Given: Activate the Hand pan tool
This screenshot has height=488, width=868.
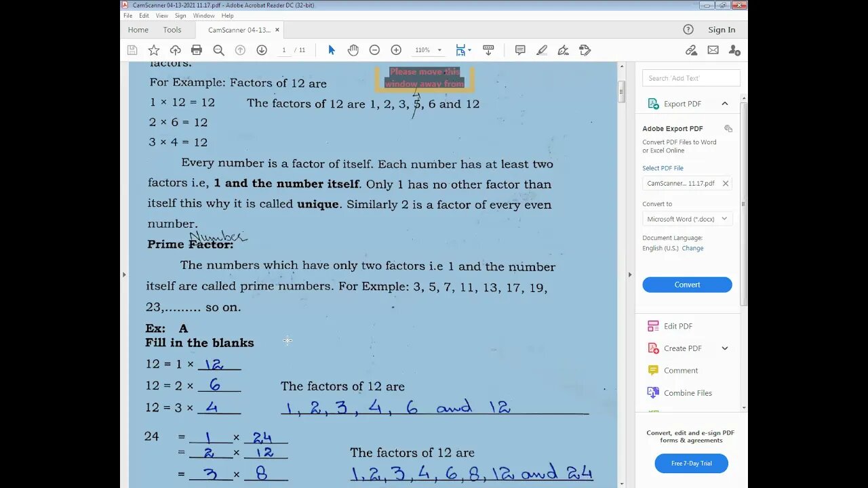Looking at the screenshot, I should [x=353, y=50].
